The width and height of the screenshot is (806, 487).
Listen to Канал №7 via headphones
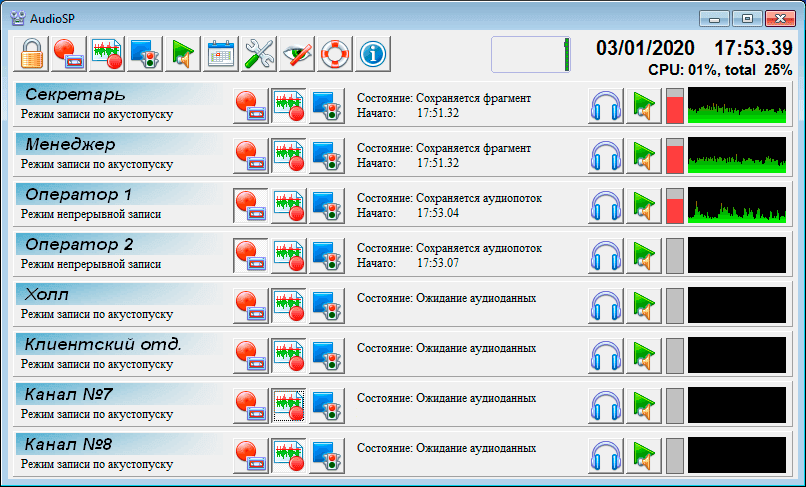[x=606, y=405]
